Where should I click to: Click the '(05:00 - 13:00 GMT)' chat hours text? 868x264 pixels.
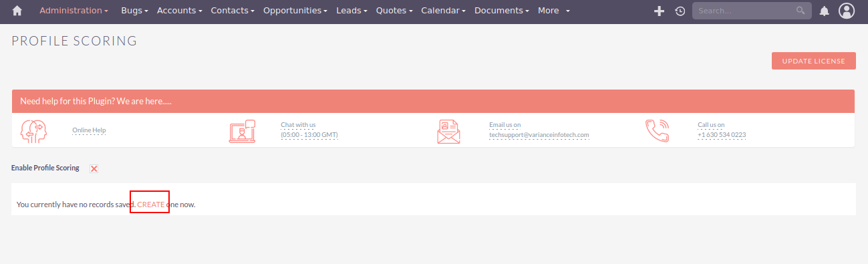309,135
